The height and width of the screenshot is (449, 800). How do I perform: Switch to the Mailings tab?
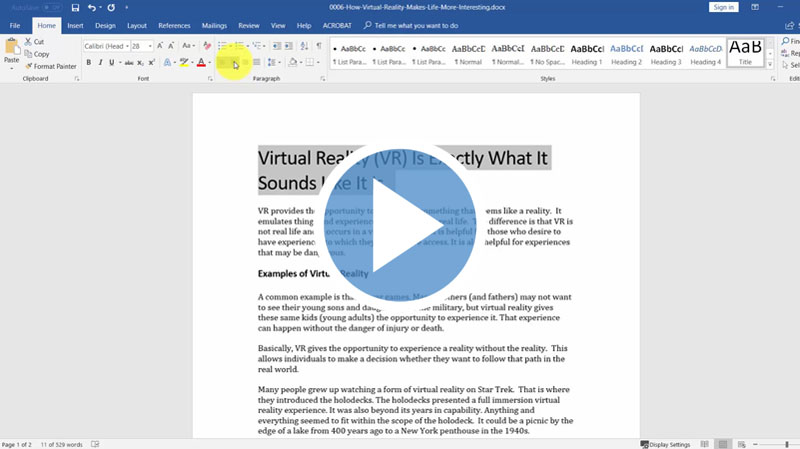pyautogui.click(x=213, y=25)
